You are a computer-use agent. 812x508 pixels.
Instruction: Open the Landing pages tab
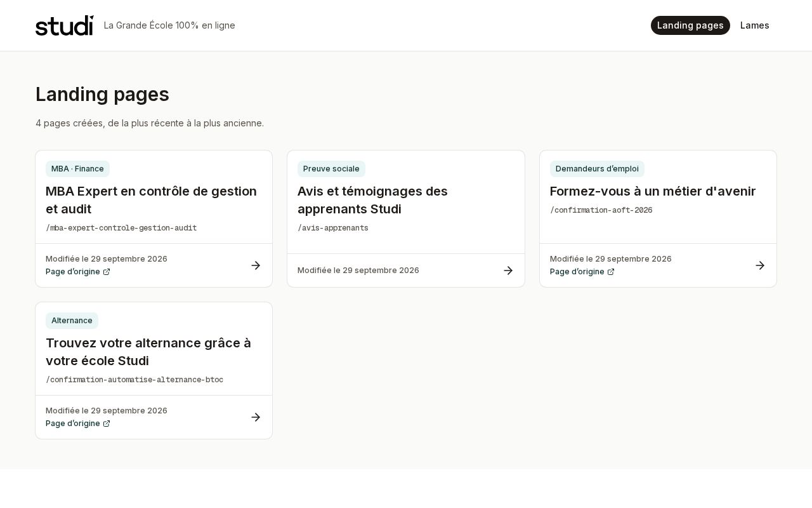(690, 25)
